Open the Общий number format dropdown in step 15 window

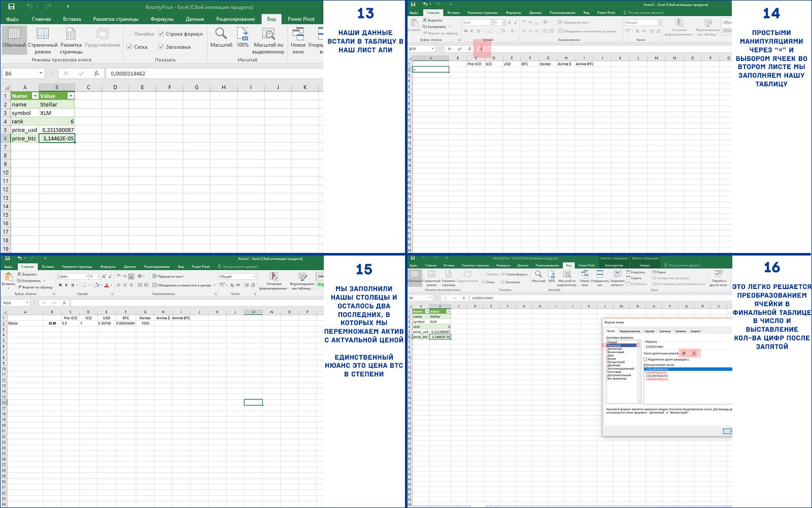254,276
